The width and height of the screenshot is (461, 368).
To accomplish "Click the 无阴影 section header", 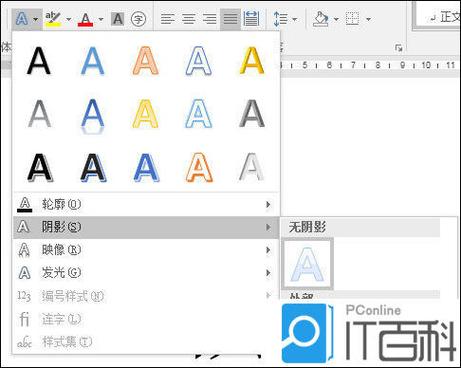I will pyautogui.click(x=360, y=227).
